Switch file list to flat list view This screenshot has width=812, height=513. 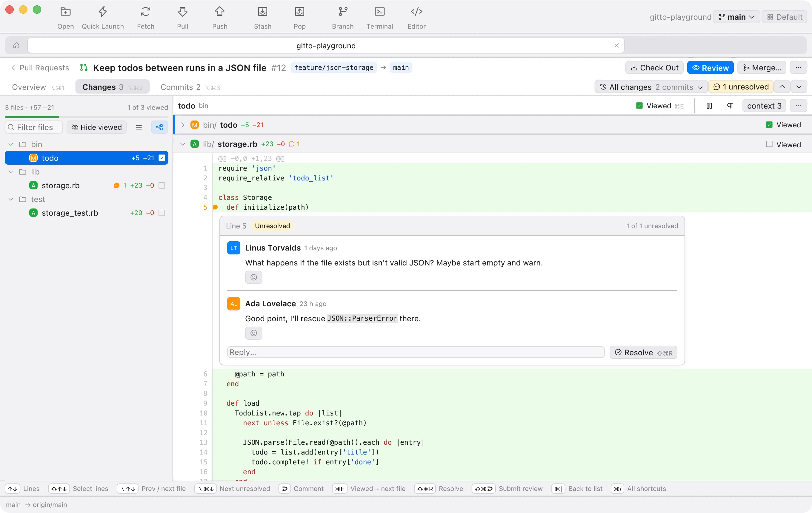pyautogui.click(x=139, y=127)
